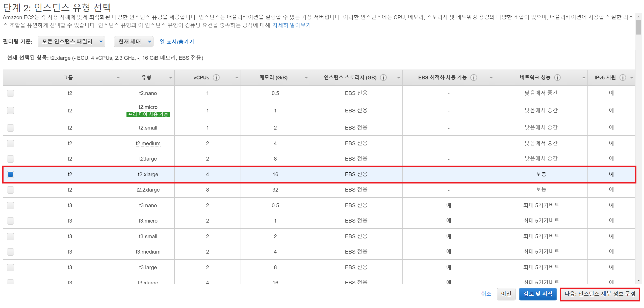Deselect the t2.xlarge instance checkbox
This screenshot has height=308, width=644.
click(x=10, y=174)
